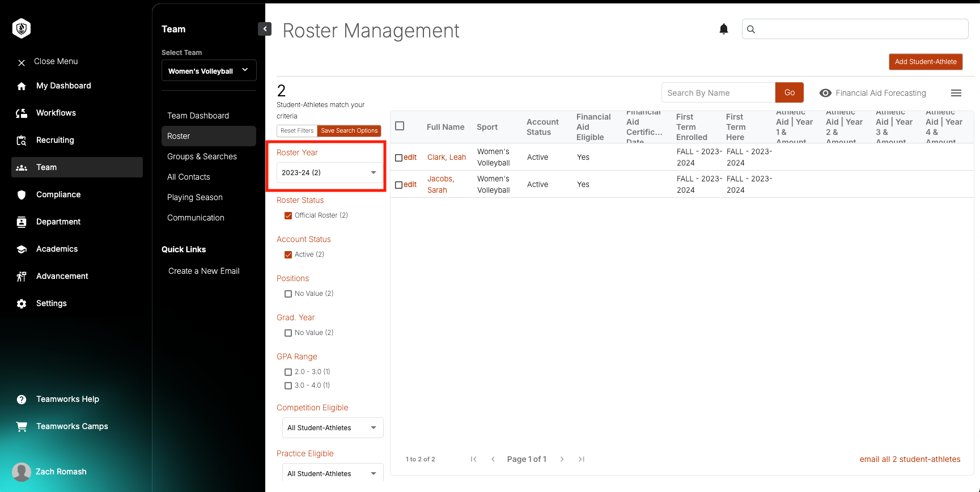Check GPA Range 3.0 - 4.0 filter
The image size is (980, 492).
pyautogui.click(x=288, y=385)
